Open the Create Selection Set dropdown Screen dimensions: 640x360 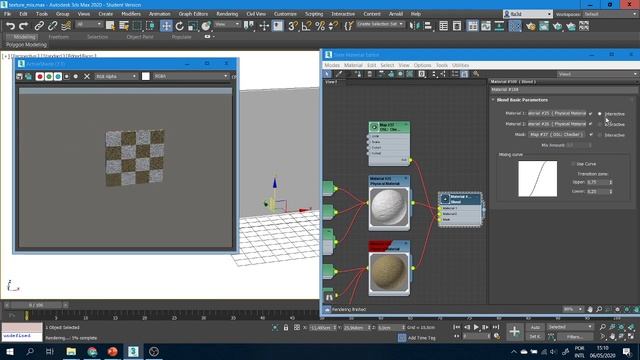click(380, 24)
